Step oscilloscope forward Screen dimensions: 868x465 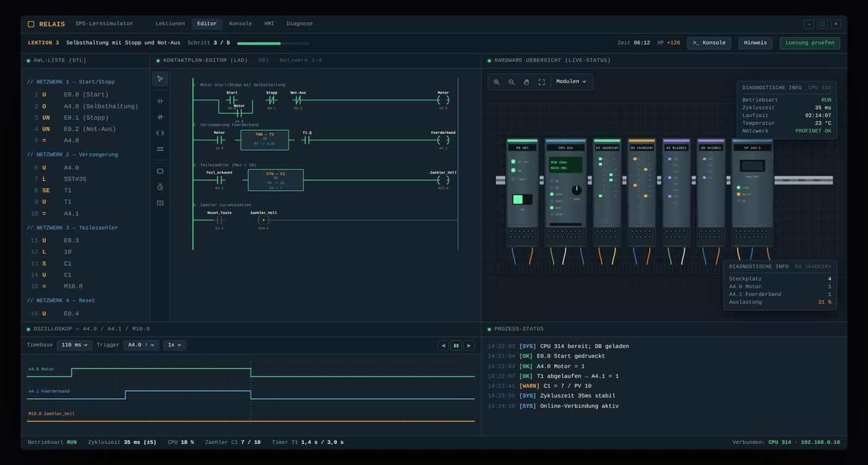(x=469, y=345)
